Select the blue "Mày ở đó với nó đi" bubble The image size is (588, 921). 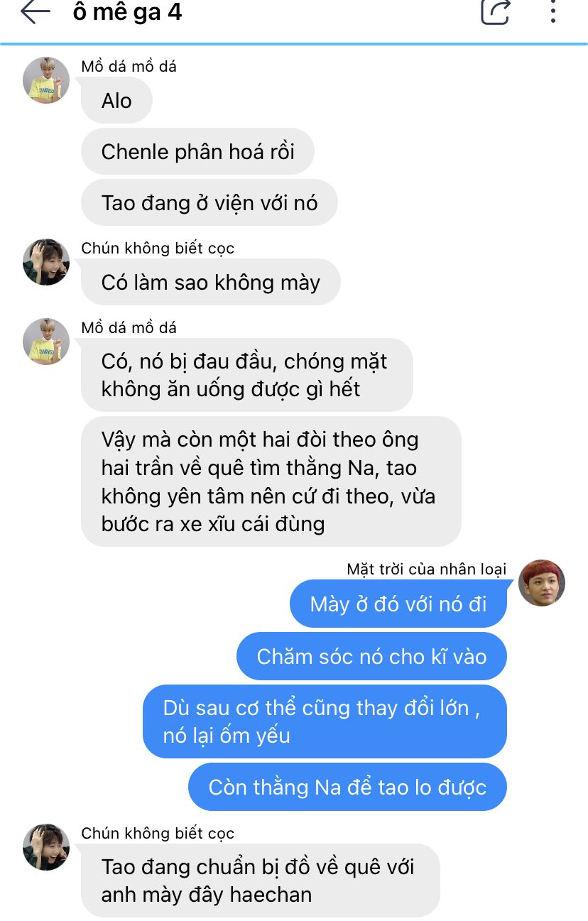pyautogui.click(x=398, y=604)
